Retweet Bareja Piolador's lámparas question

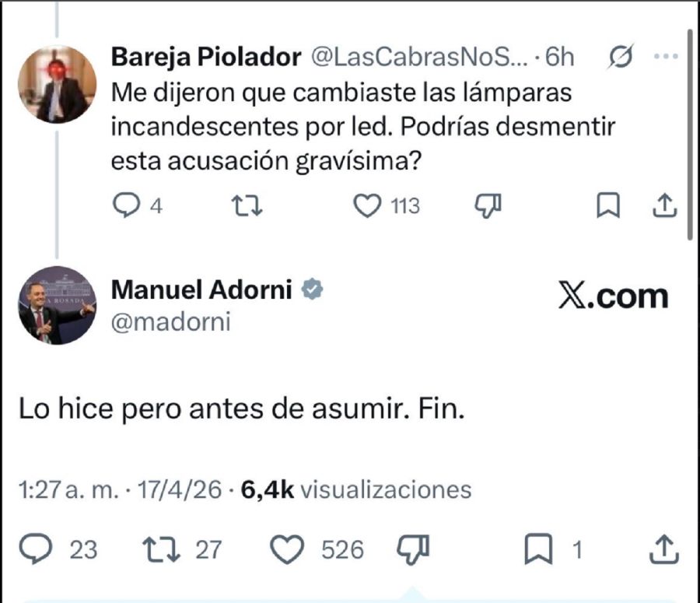(x=247, y=205)
